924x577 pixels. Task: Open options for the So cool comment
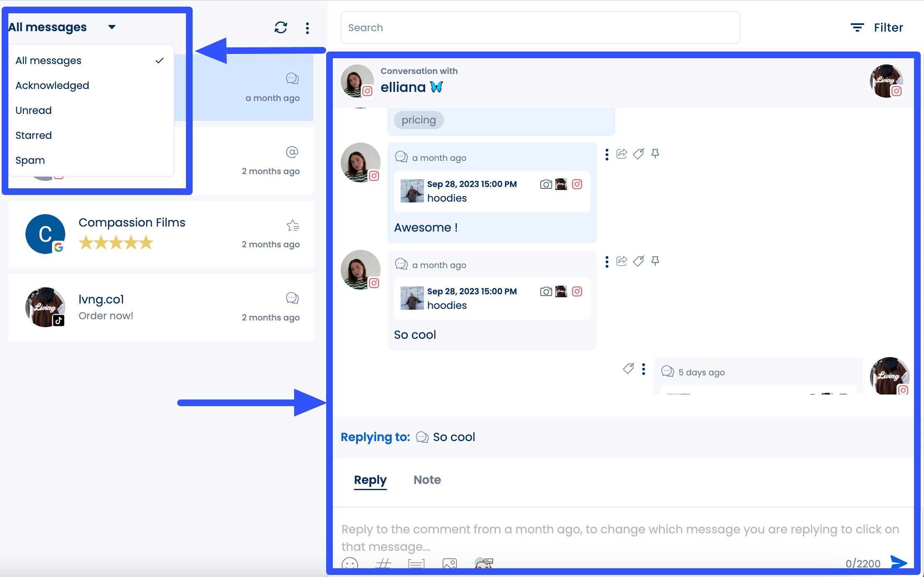(x=607, y=262)
